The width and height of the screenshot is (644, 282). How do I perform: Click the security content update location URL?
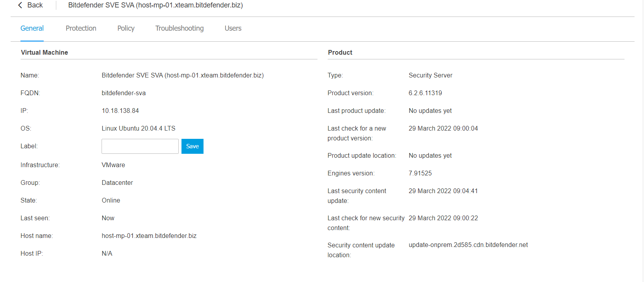468,245
